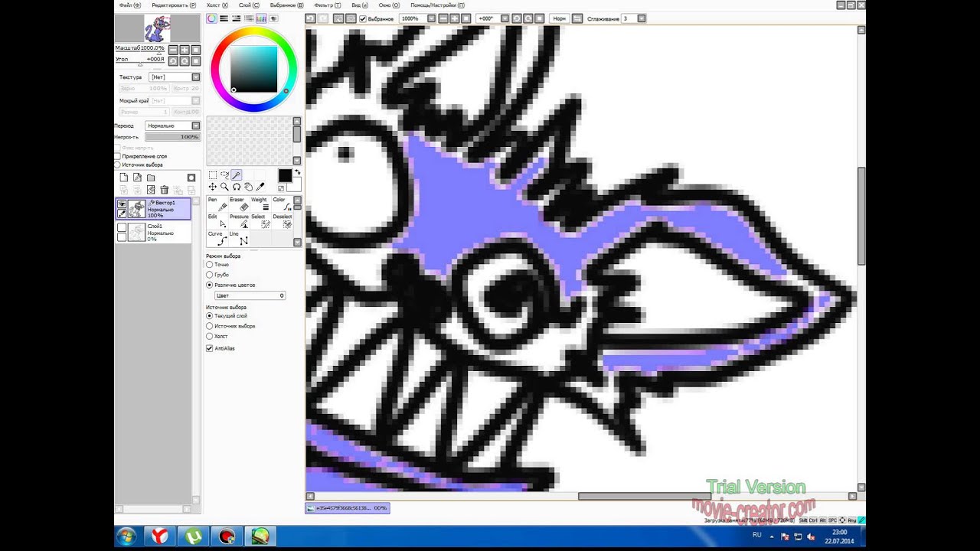This screenshot has height=551, width=980.
Task: Show the color wheel panel
Action: [211, 18]
